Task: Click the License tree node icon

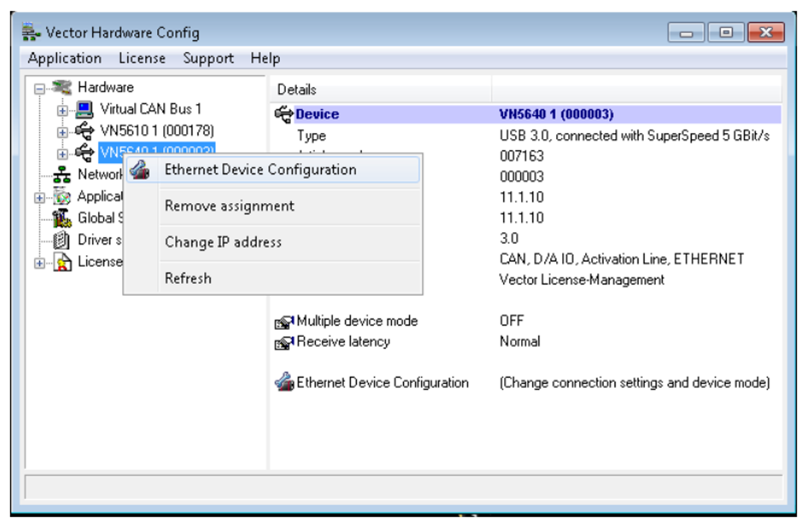Action: [63, 262]
